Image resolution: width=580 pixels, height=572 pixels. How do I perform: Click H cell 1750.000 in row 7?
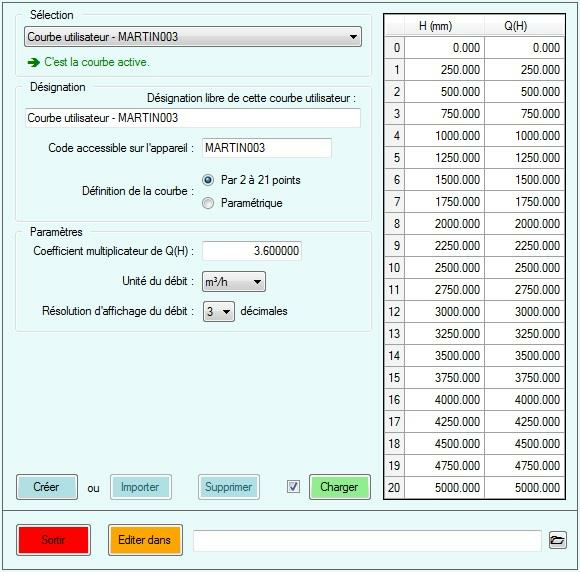coord(445,202)
